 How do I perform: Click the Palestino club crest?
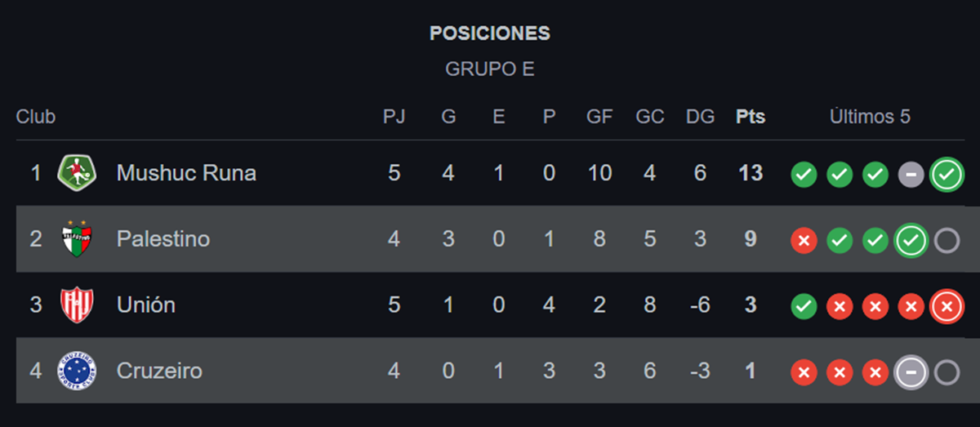click(77, 238)
